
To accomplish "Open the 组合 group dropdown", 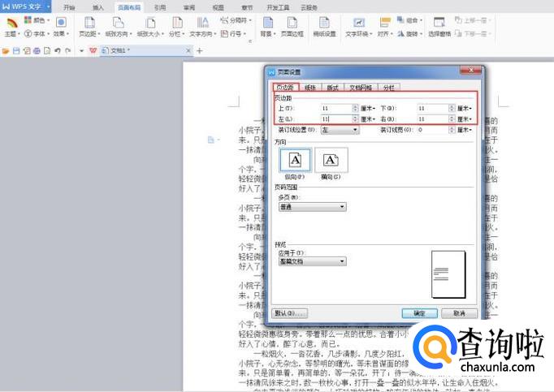I will 410,20.
